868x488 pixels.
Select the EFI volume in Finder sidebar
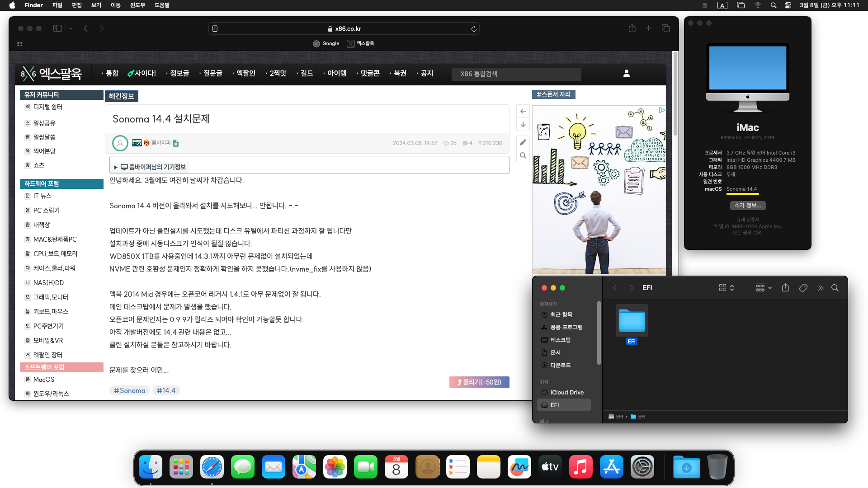point(564,405)
